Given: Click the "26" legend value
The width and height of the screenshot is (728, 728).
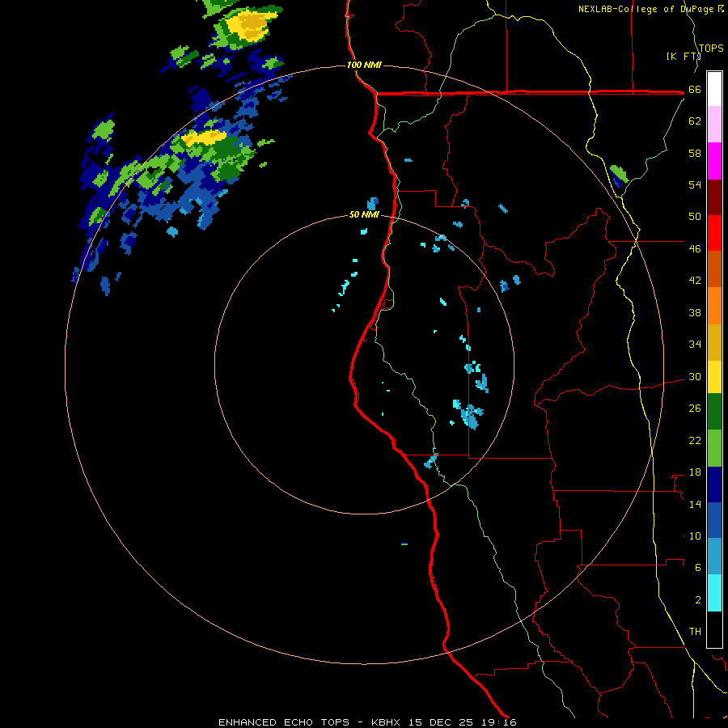Looking at the screenshot, I should pos(695,408).
